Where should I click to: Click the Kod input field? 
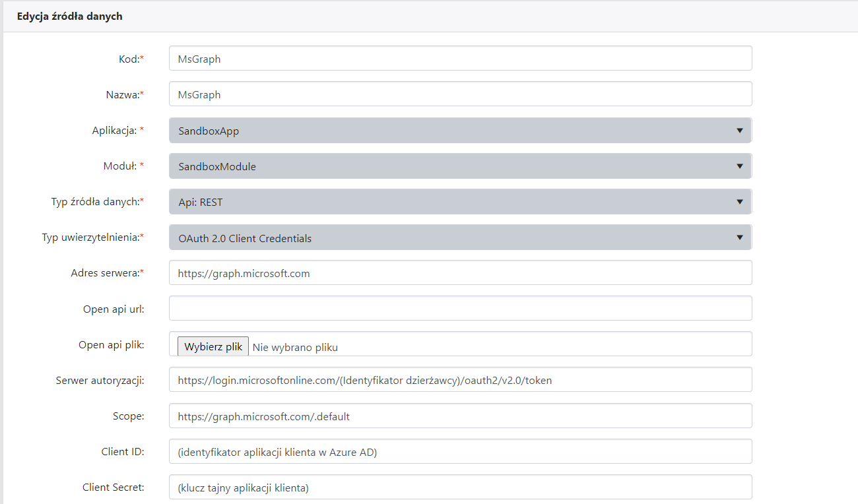pos(460,59)
